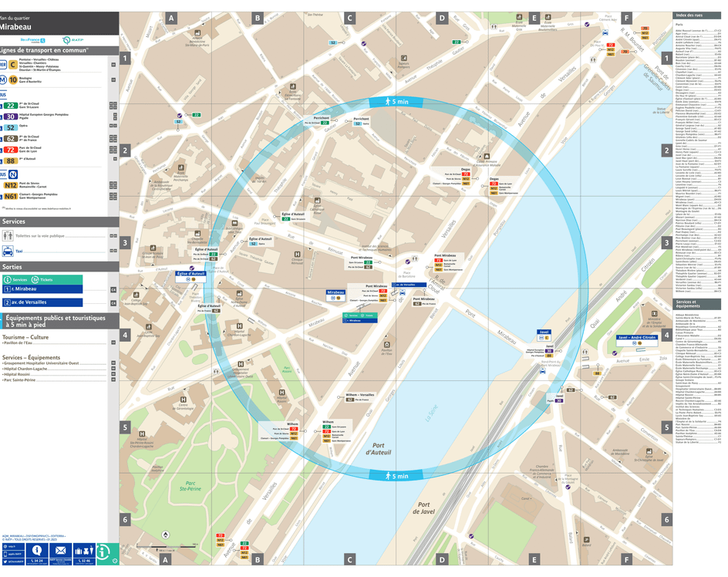
Task: Click the red bus 72 badge
Action: [11, 150]
